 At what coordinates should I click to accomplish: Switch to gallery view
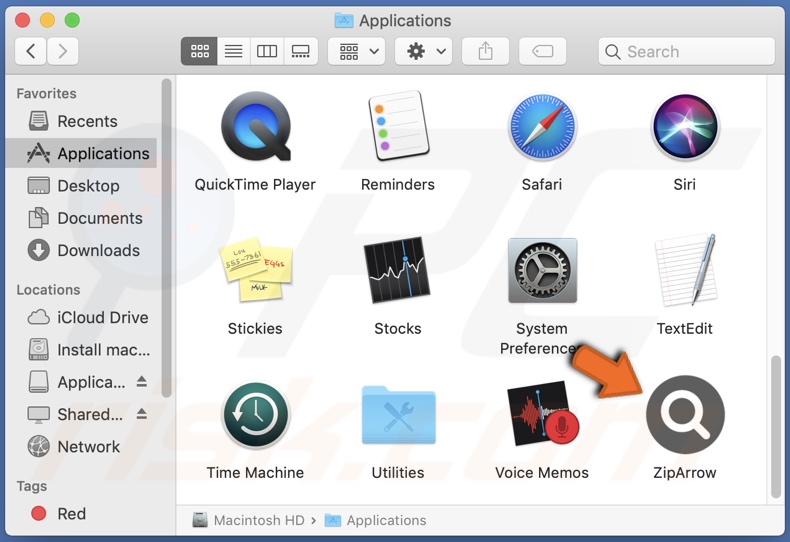pyautogui.click(x=301, y=51)
